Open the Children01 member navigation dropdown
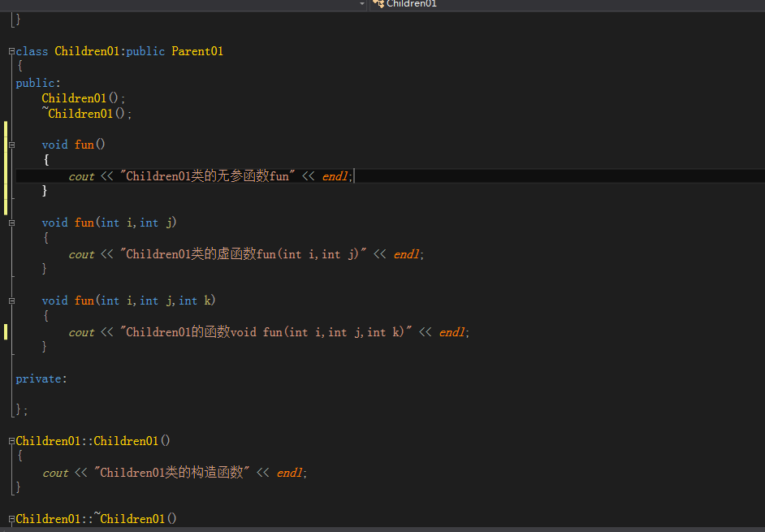 (x=566, y=4)
